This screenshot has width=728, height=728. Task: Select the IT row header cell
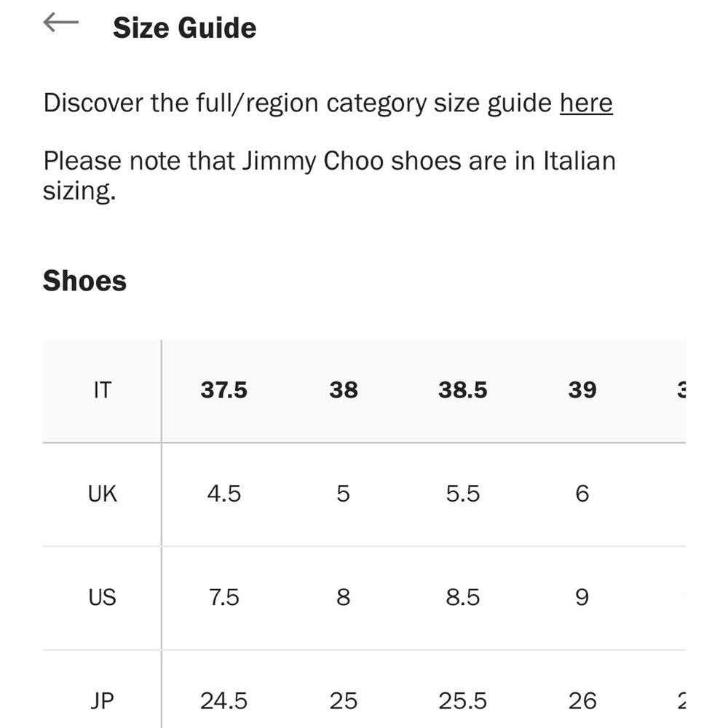(x=102, y=390)
